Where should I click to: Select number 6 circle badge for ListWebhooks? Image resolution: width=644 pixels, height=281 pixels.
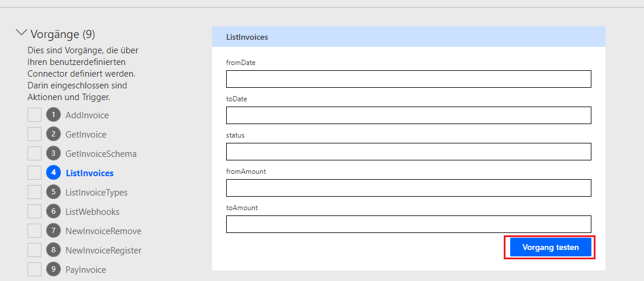coord(53,211)
